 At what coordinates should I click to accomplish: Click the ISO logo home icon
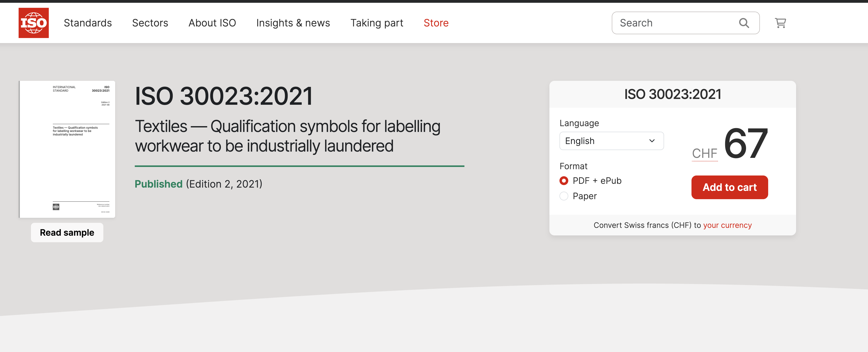[x=33, y=23]
